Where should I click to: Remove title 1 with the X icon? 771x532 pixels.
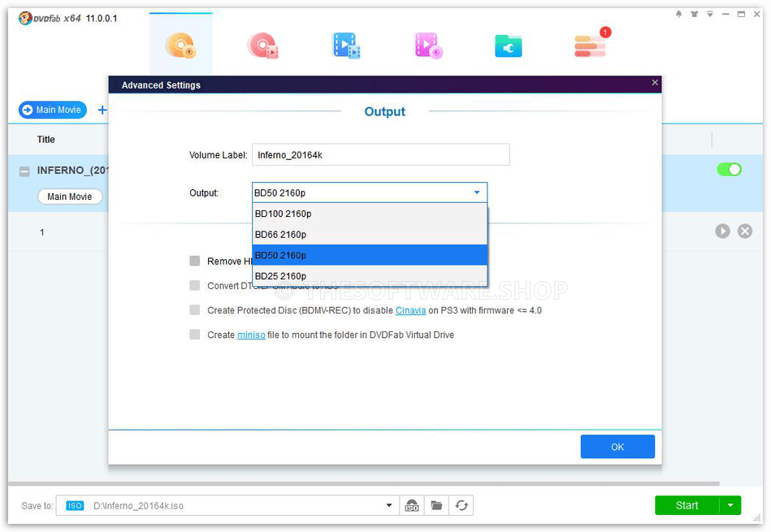tap(745, 231)
